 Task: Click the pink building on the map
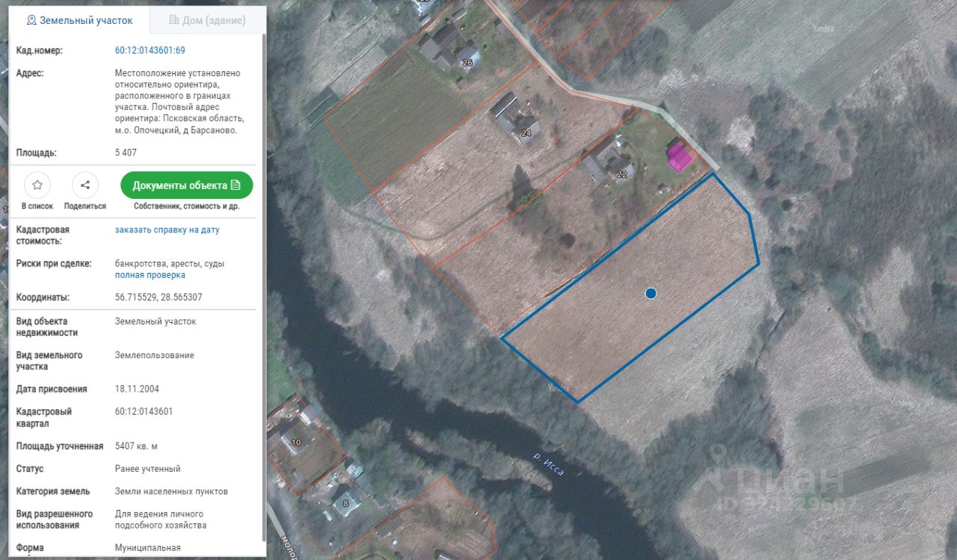680,158
